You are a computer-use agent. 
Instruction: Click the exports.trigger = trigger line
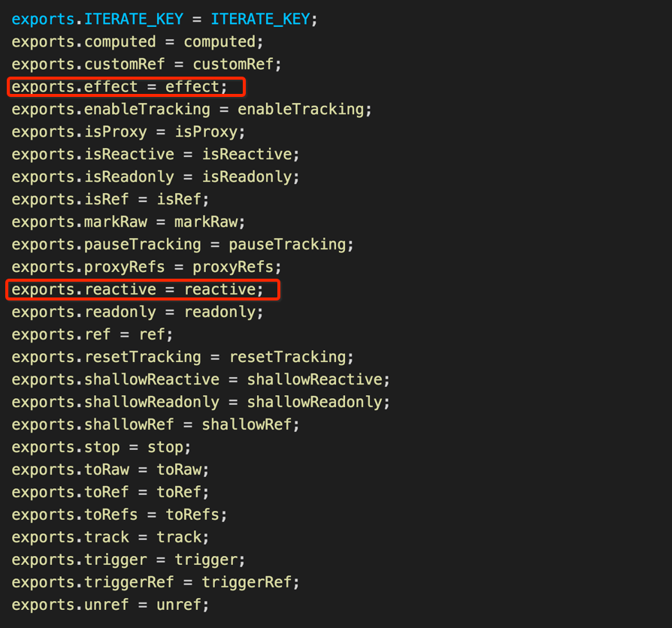click(x=129, y=560)
